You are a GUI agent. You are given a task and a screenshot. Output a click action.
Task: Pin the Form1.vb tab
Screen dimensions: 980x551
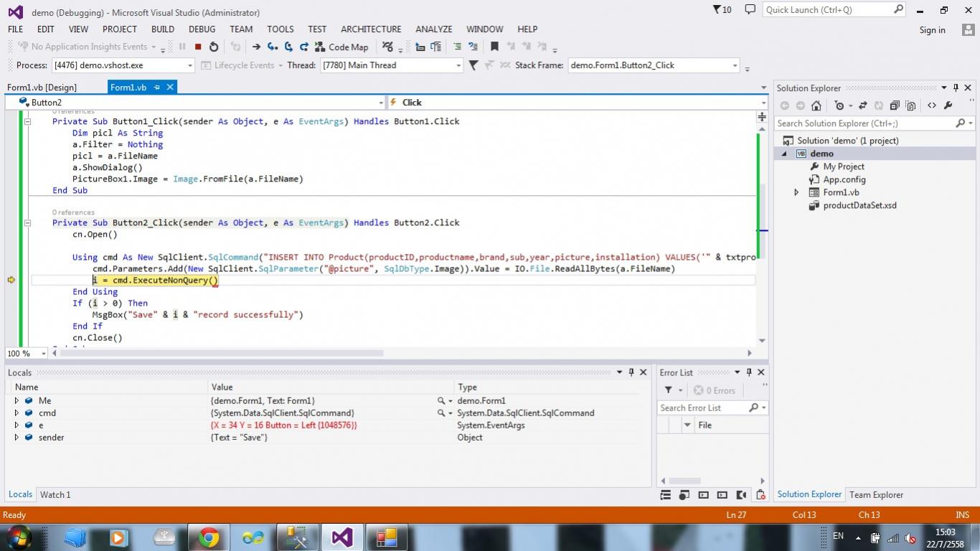point(157,87)
